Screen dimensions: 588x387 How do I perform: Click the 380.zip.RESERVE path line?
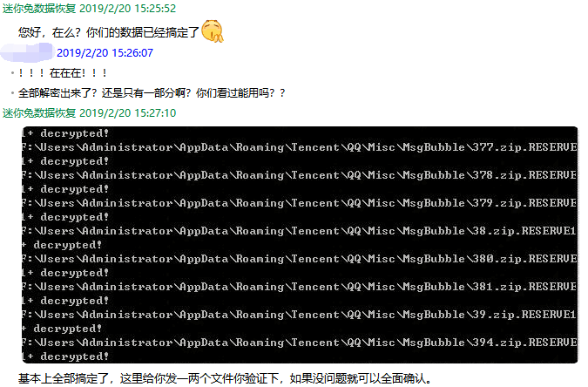(300, 259)
